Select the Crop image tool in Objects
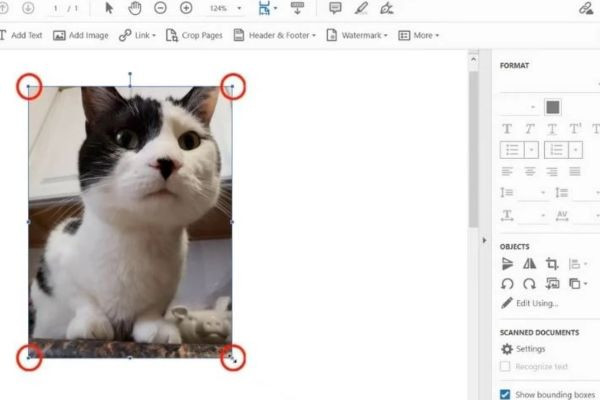Screen dimensions: 600x400 tap(552, 264)
